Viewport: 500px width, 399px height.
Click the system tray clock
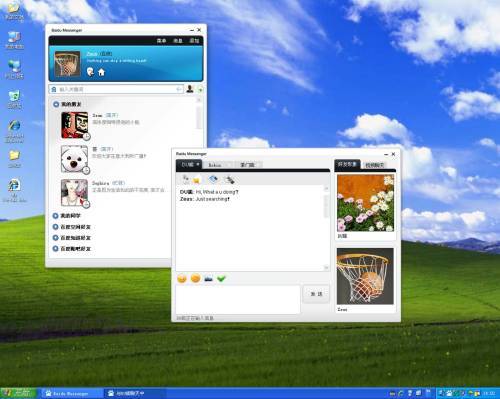click(489, 394)
